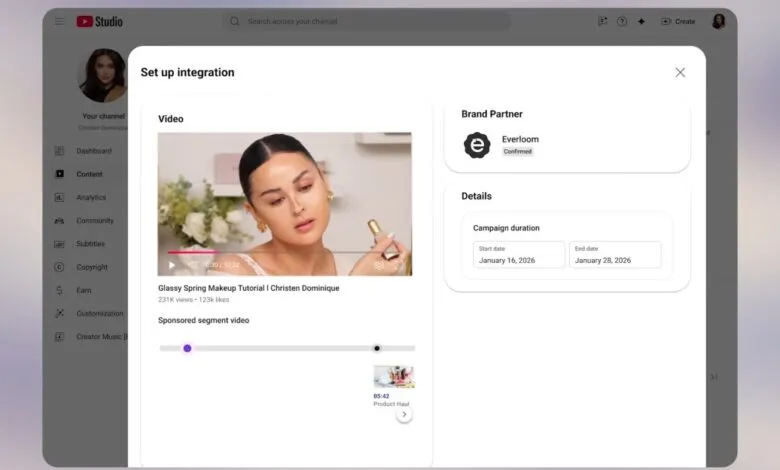
Task: Click the channel profile picture in sidebar
Action: [x=103, y=76]
